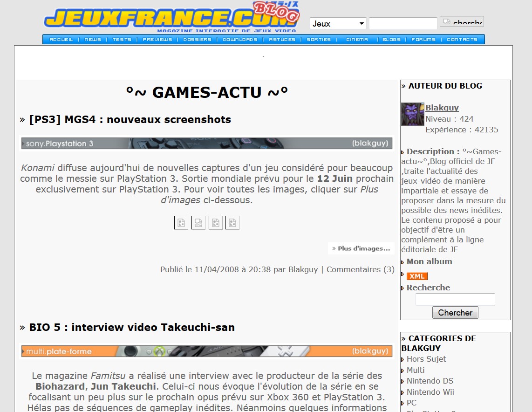532x412 pixels.
Task: Open the third MGS4 screenshot thumbnail
Action: click(215, 223)
